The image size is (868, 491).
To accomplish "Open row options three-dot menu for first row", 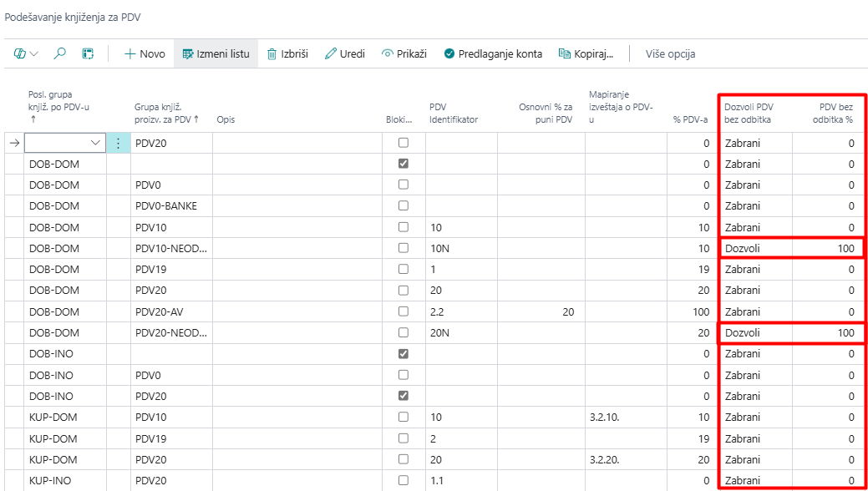I will [x=118, y=143].
